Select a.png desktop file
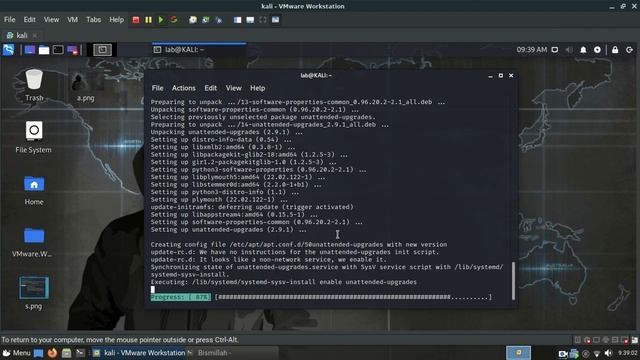Screen dimensions: 640x360 (x=85, y=87)
